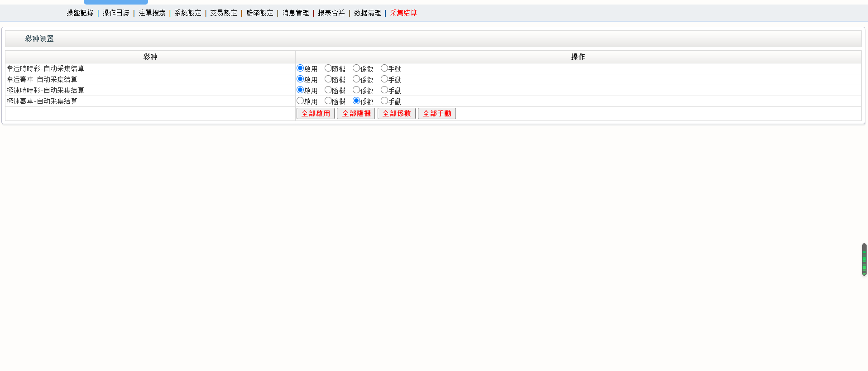Click the green vertical scrollbar handle

click(x=864, y=260)
